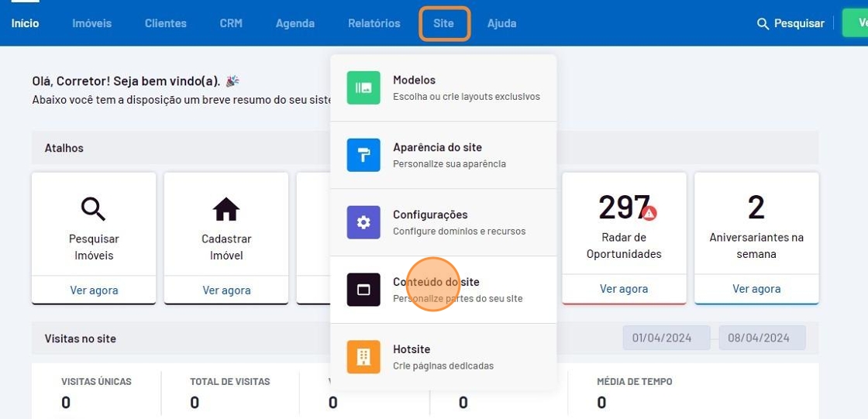
Task: Open the Relatórios menu
Action: 374,24
